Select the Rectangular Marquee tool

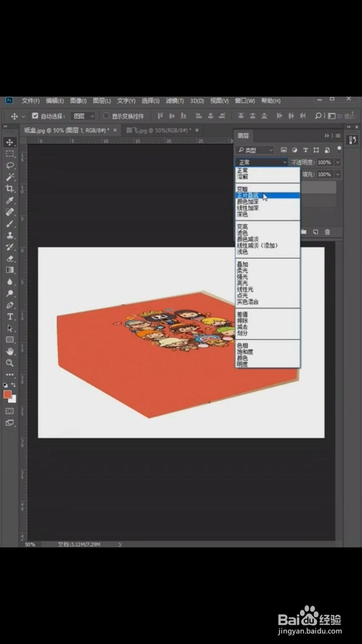[10, 154]
